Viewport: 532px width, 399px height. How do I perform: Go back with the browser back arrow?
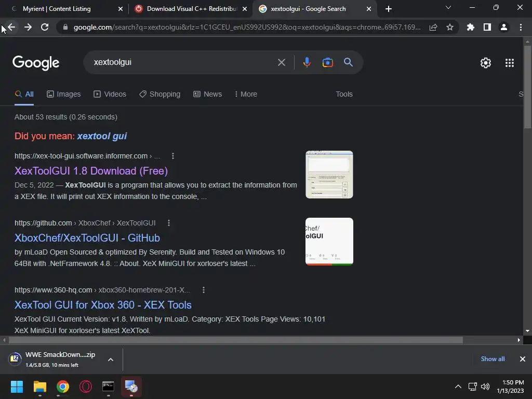11,27
